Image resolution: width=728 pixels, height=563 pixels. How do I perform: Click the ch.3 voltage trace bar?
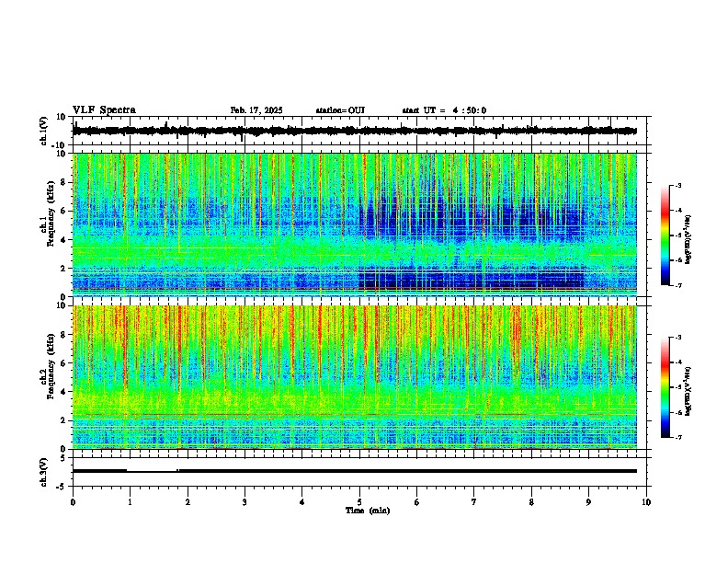tap(355, 471)
